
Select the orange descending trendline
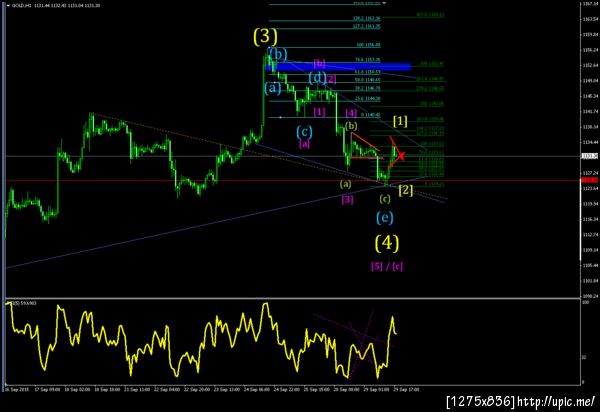pyautogui.click(x=365, y=142)
